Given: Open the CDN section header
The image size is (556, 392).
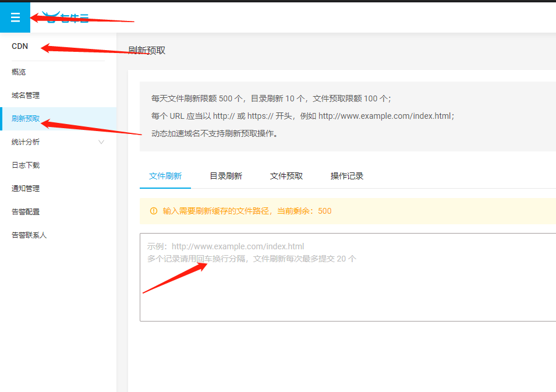Looking at the screenshot, I should pos(20,46).
